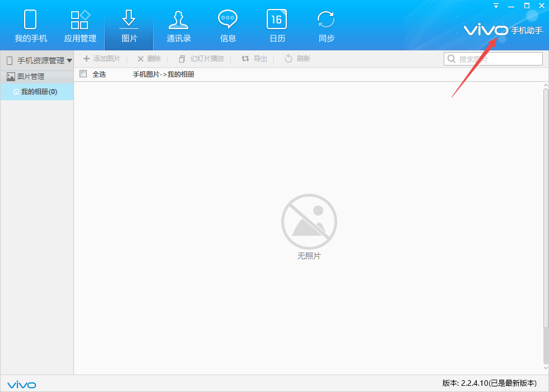Screen dimensions: 549x392
Task: Click the 手机图片->我的相册 breadcrumb
Action: point(163,73)
